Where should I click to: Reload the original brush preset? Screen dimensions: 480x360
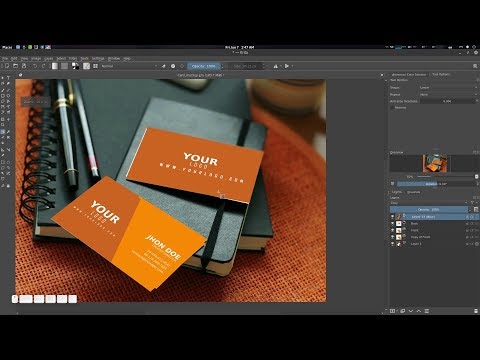coord(182,66)
